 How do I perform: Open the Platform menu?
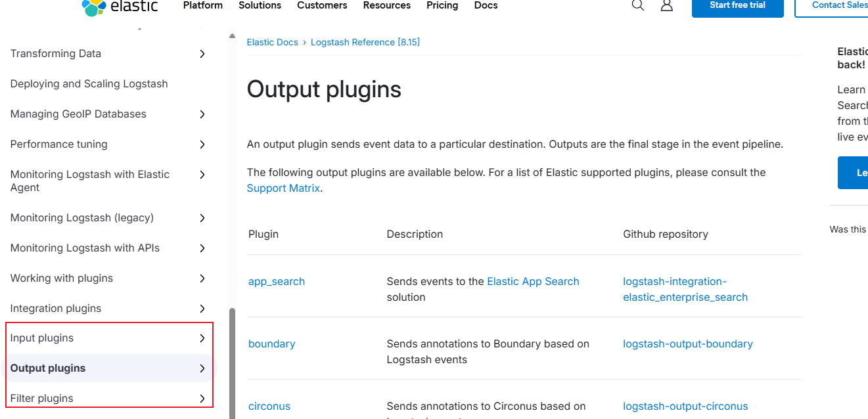coord(202,5)
